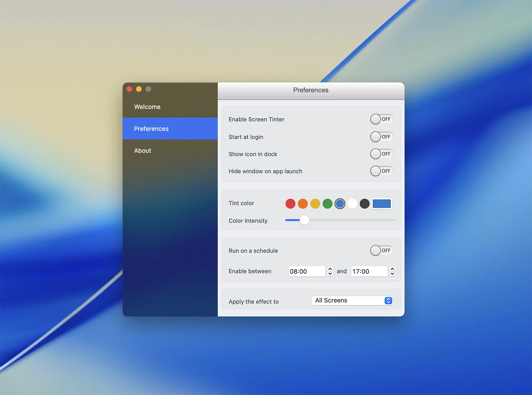532x395 pixels.
Task: Turn on Start at login
Action: (x=381, y=137)
